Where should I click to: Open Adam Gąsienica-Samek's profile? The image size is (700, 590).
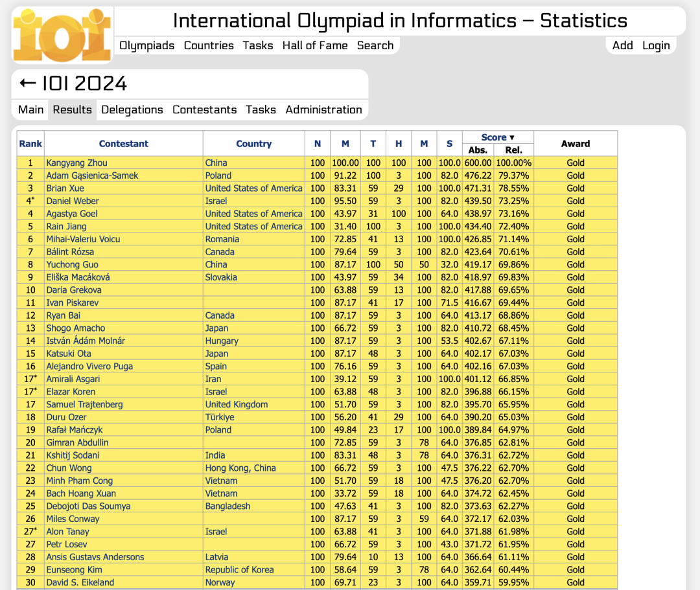point(93,176)
